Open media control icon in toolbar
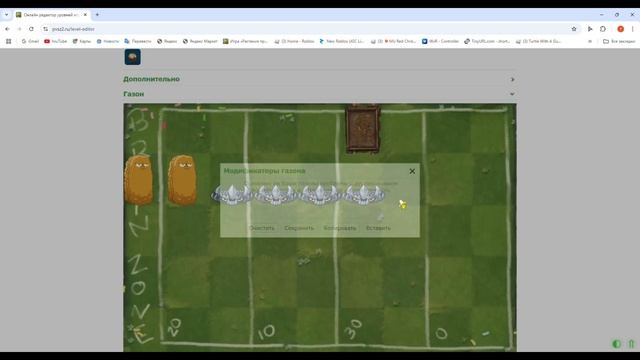The image size is (640, 360). click(590, 29)
